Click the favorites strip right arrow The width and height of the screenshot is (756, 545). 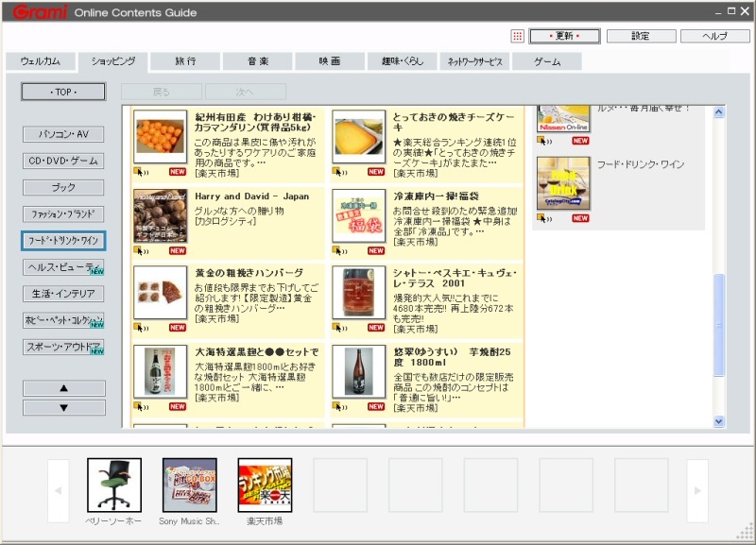[697, 490]
